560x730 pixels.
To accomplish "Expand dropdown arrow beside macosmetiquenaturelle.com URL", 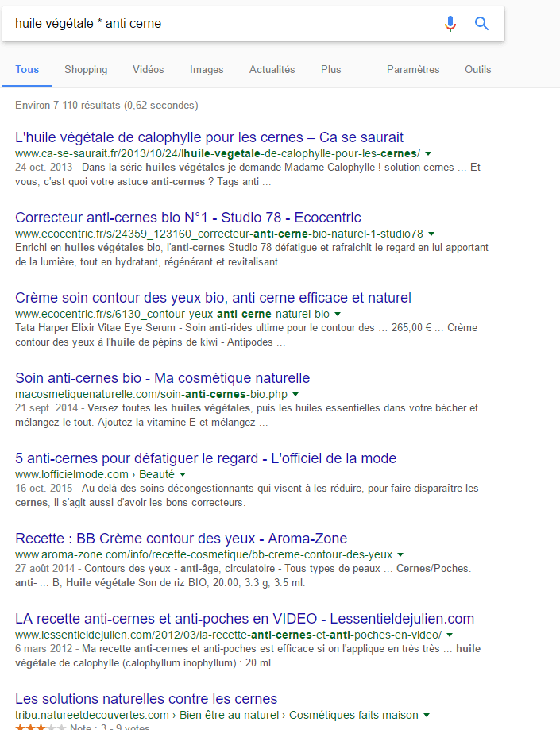I will click(295, 394).
